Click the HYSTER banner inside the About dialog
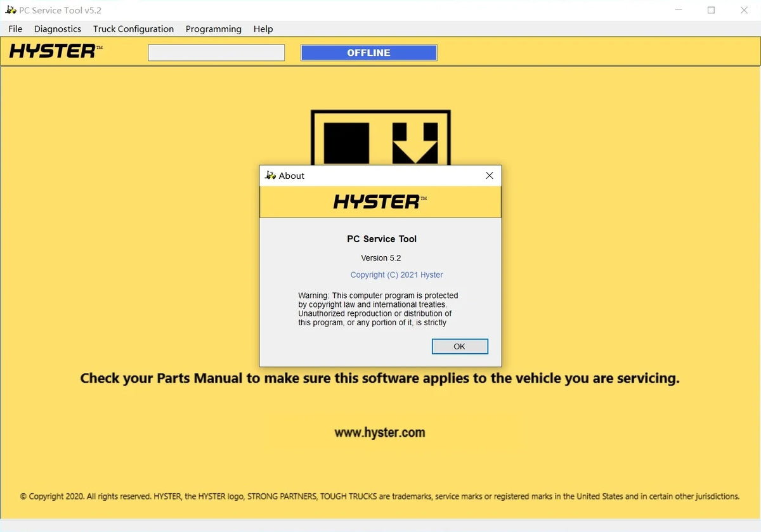Screen dimensions: 761x532 [380, 202]
